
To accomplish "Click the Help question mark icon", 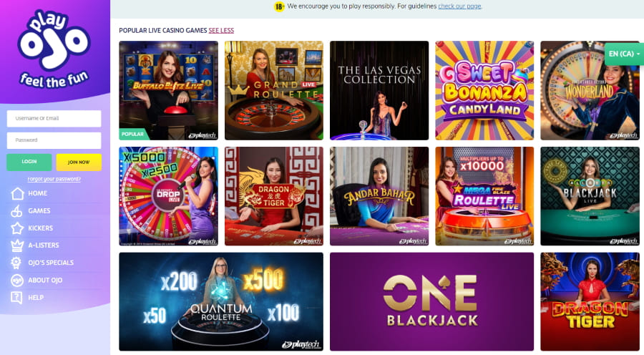I will [17, 298].
